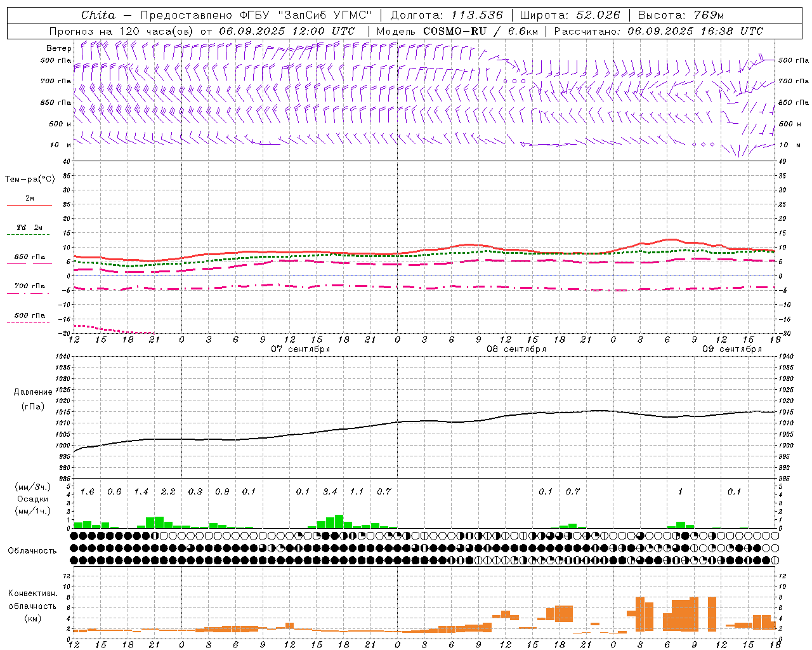Select the Конвективн. облачность panel label
The image size is (812, 650).
(32, 606)
